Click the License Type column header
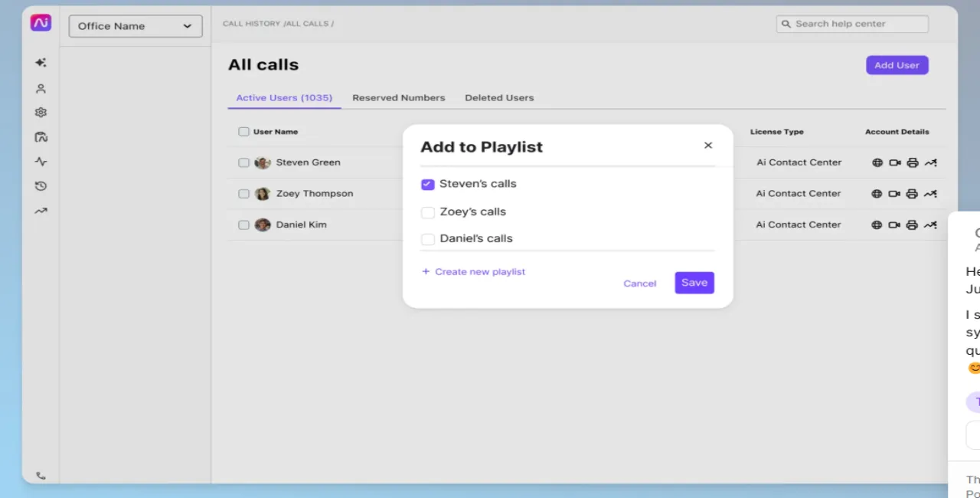 pos(777,132)
